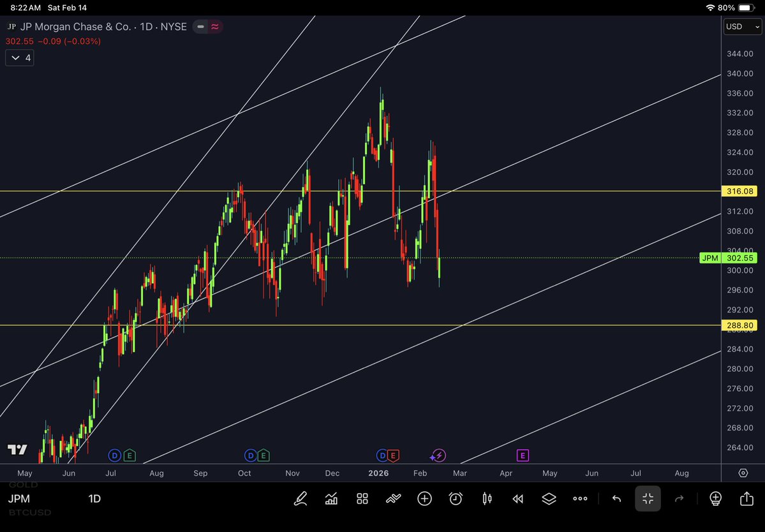
Task: Undo the last action
Action: coord(617,498)
